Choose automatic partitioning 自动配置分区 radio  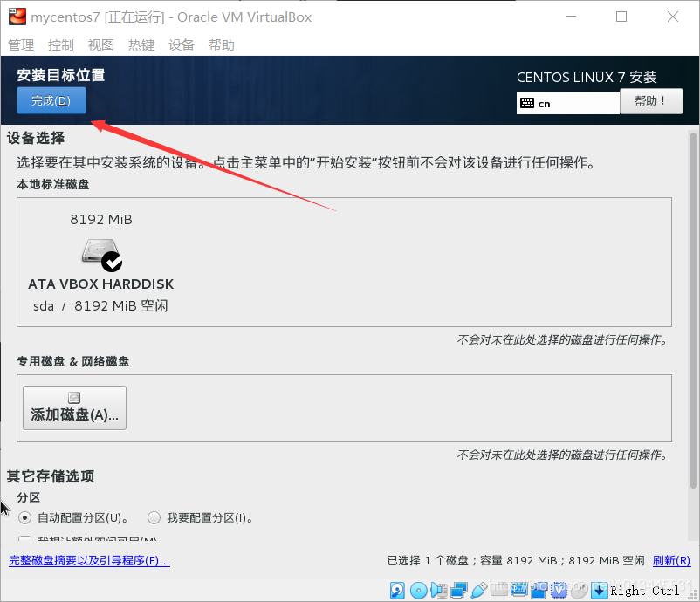pos(24,518)
